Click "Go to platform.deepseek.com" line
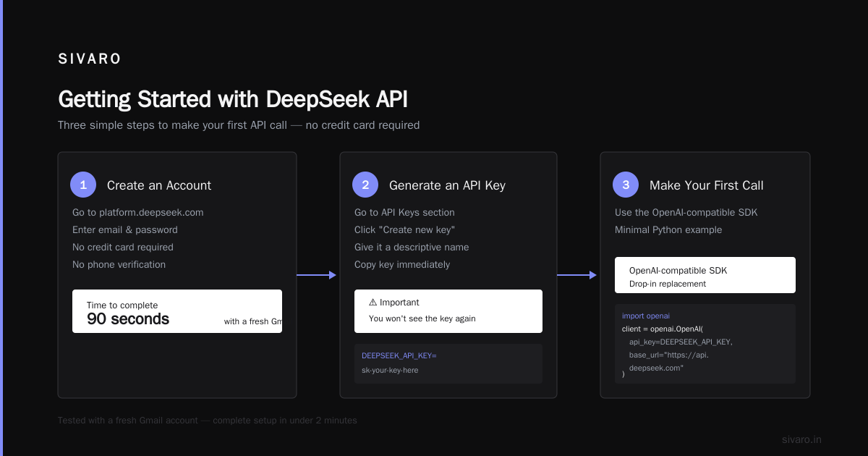Viewport: 868px width, 456px height. click(138, 212)
